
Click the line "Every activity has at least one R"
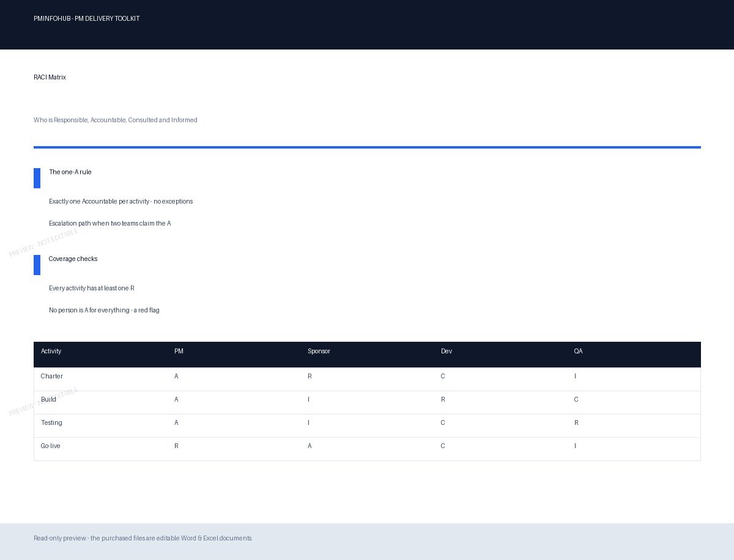(x=92, y=289)
